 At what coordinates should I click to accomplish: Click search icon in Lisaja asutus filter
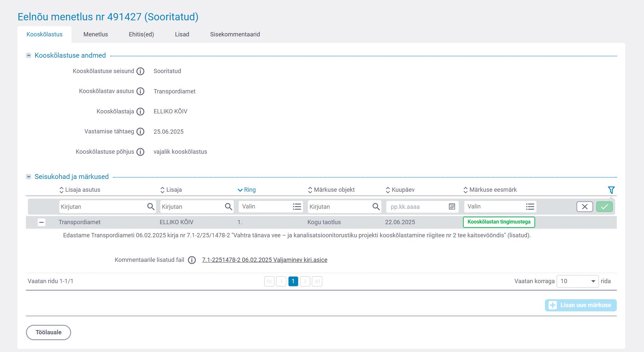click(x=151, y=207)
